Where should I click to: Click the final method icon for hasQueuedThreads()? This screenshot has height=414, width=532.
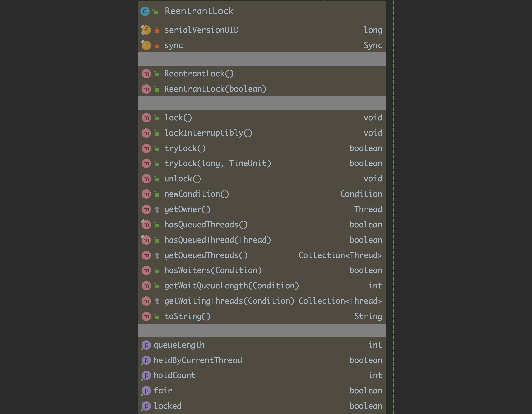point(146,225)
